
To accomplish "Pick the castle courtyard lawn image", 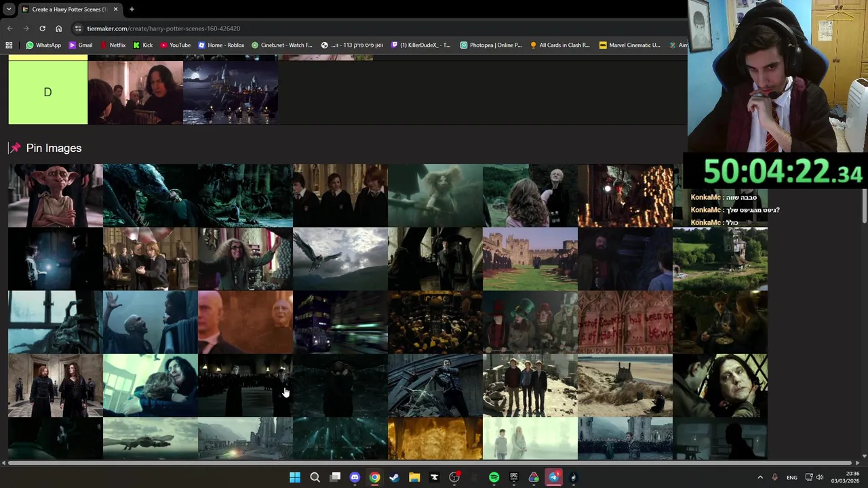I will (530, 259).
